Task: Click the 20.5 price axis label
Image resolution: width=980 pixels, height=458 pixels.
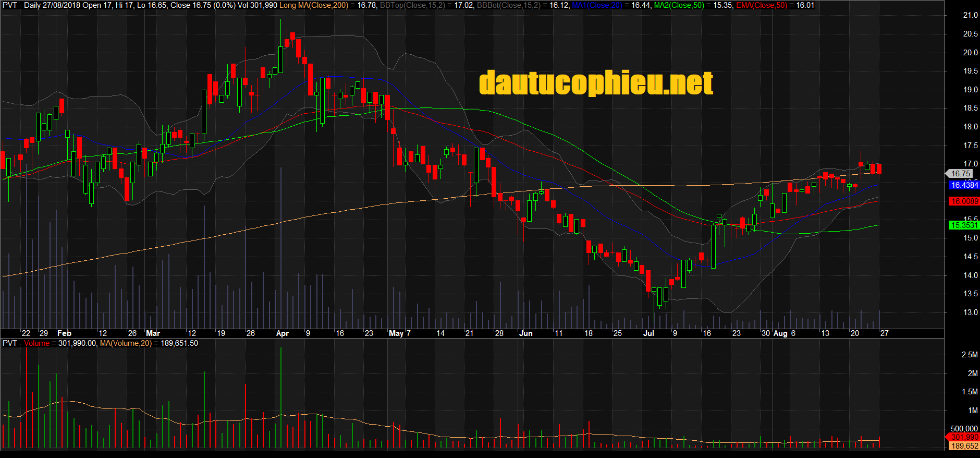Action: click(970, 34)
